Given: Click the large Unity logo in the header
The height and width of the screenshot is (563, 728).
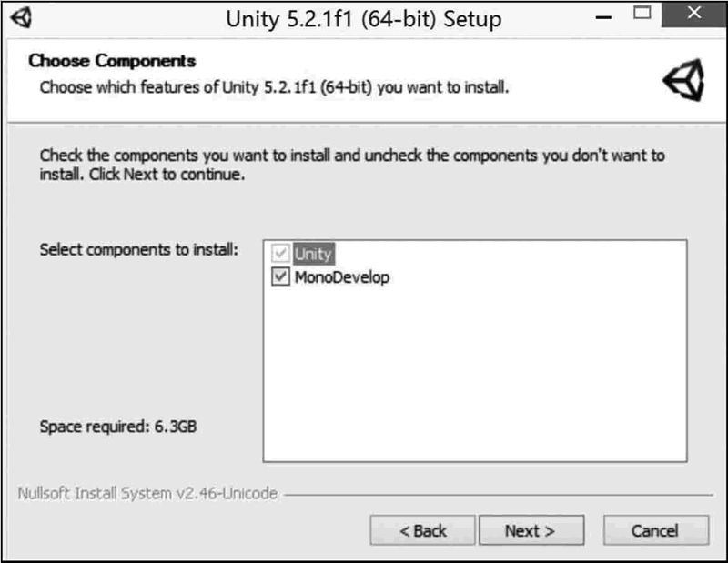Looking at the screenshot, I should (683, 81).
